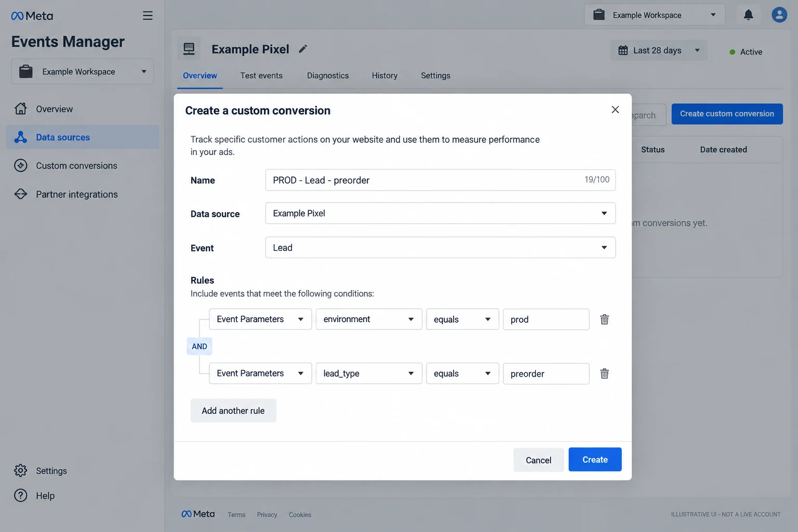Click the value field containing prod

[546, 320]
